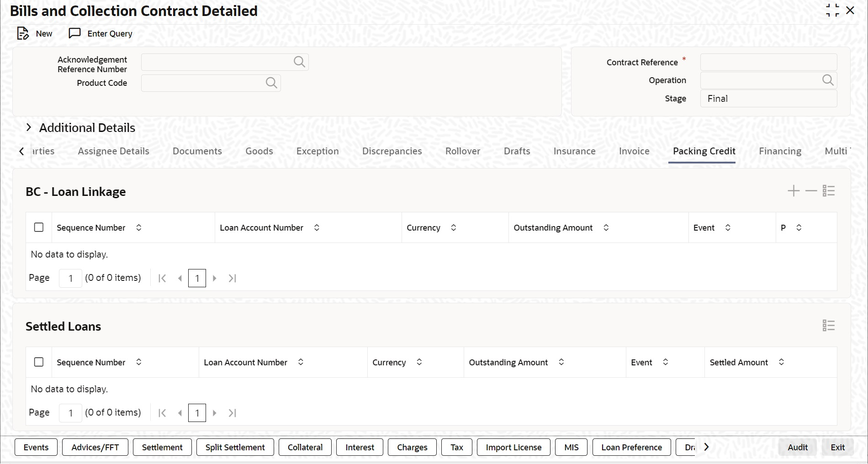868x464 pixels.
Task: Open the Charges screen
Action: pos(412,447)
